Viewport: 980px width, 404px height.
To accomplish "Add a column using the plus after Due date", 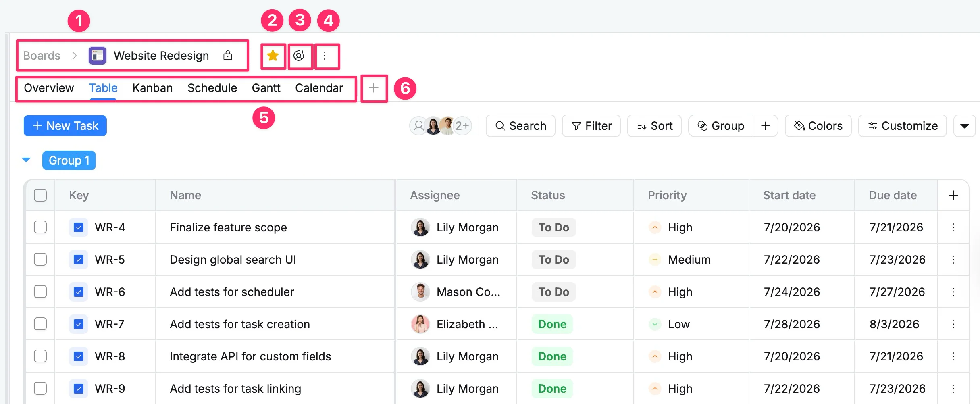I will [x=953, y=195].
